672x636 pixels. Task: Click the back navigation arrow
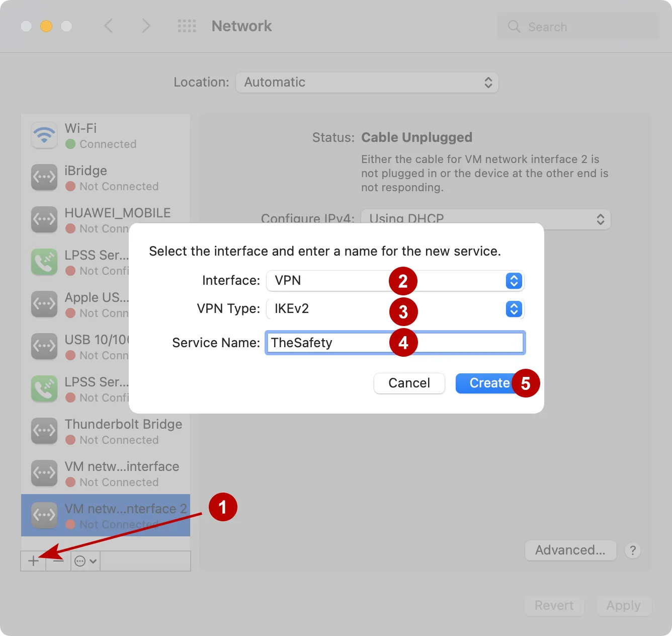[109, 26]
